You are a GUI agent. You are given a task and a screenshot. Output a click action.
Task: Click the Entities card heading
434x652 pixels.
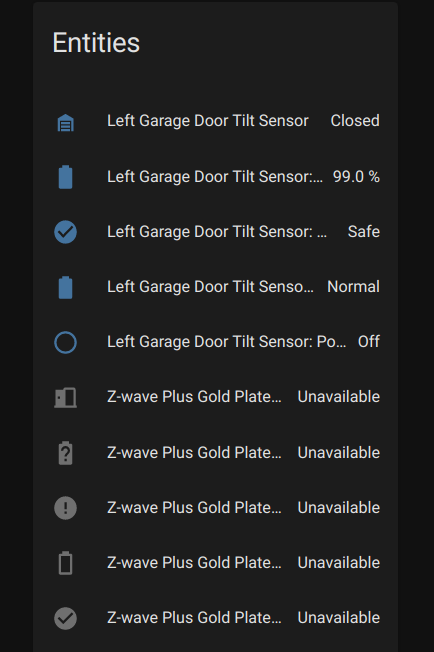96,43
